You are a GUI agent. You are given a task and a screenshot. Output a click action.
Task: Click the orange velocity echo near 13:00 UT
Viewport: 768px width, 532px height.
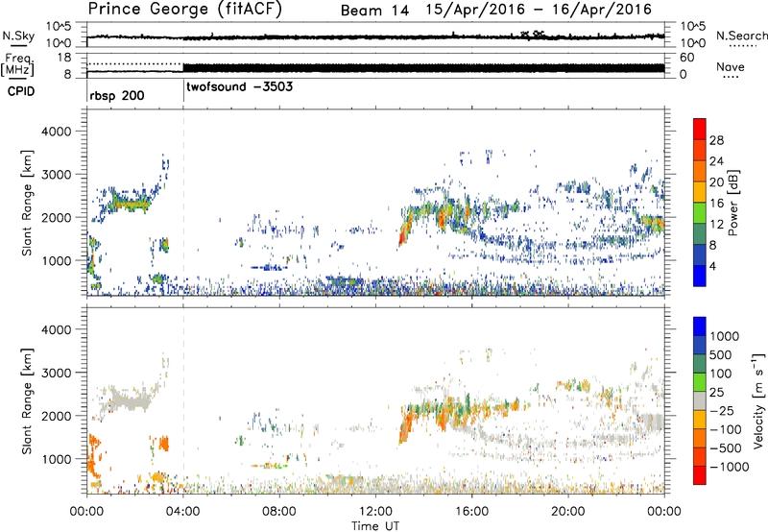(x=405, y=429)
